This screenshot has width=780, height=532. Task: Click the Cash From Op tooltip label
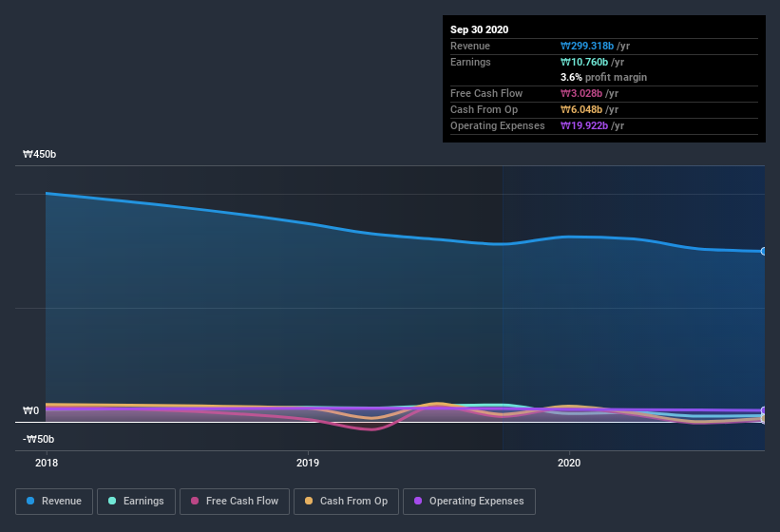click(x=484, y=109)
